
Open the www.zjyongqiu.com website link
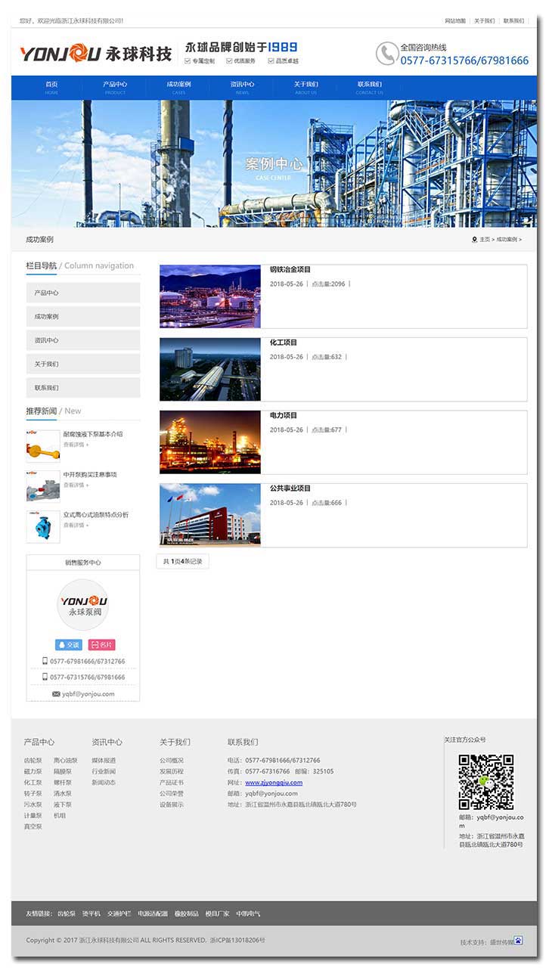[274, 783]
